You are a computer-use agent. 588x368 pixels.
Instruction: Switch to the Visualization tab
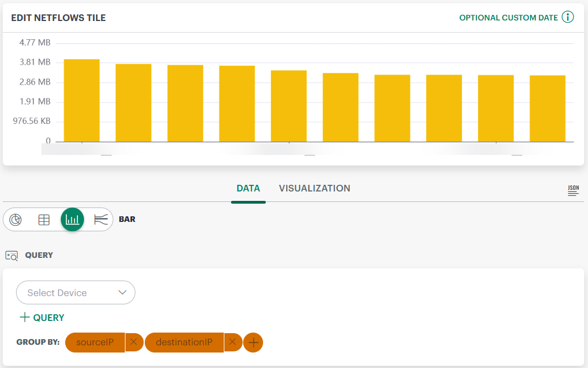pos(314,188)
